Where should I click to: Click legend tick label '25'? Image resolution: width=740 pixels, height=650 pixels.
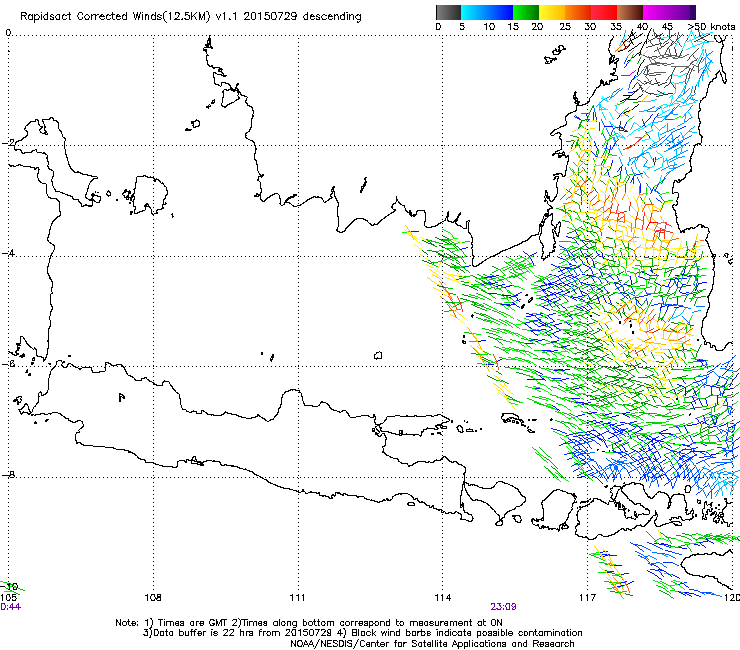(x=565, y=27)
